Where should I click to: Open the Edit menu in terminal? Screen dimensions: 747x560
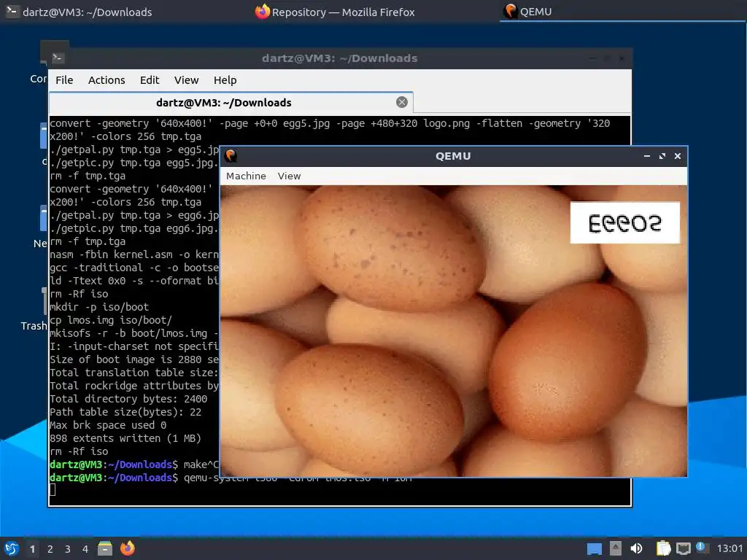[150, 80]
